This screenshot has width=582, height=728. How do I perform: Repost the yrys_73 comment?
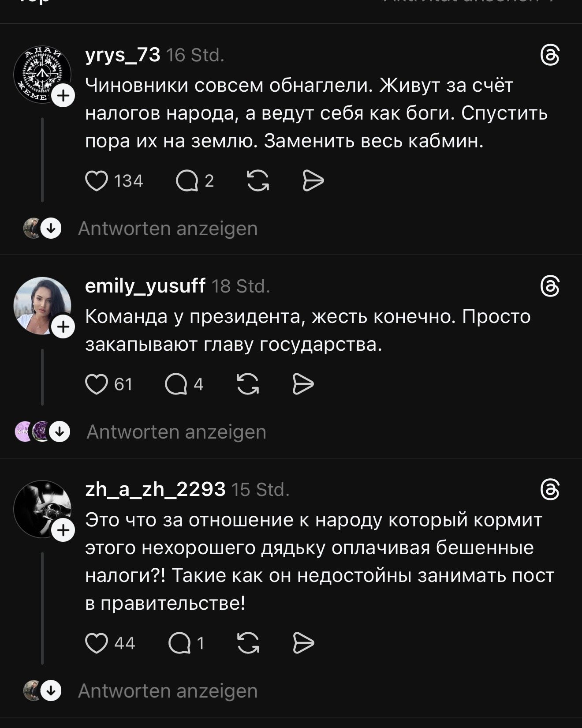coord(258,181)
